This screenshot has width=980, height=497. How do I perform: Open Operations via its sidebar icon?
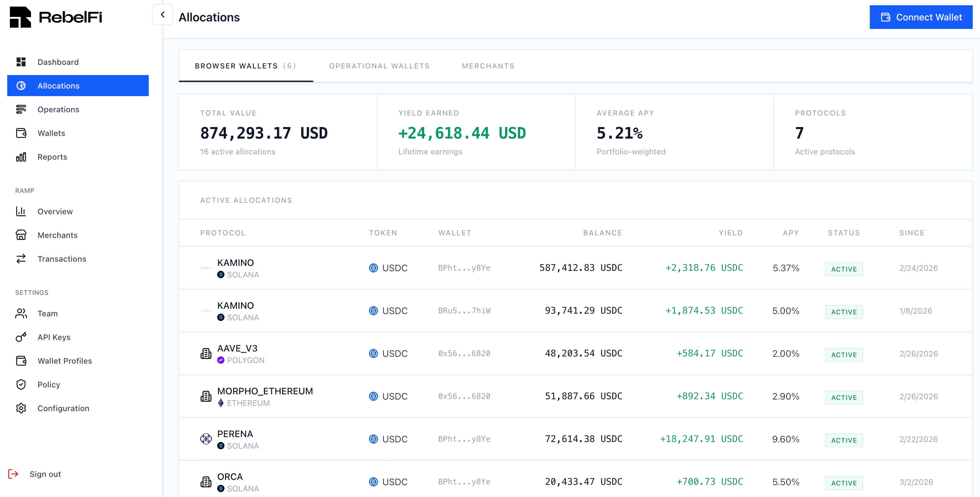[x=21, y=109]
